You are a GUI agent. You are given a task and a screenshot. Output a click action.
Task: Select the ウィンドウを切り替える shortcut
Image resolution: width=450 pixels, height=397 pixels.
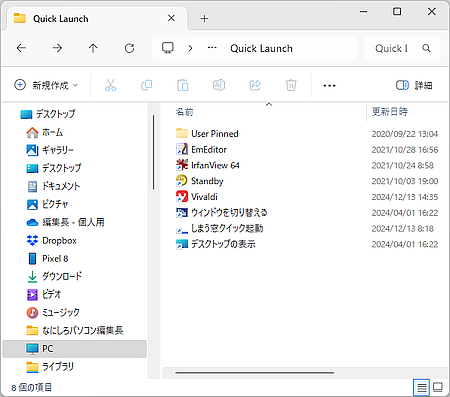222,213
